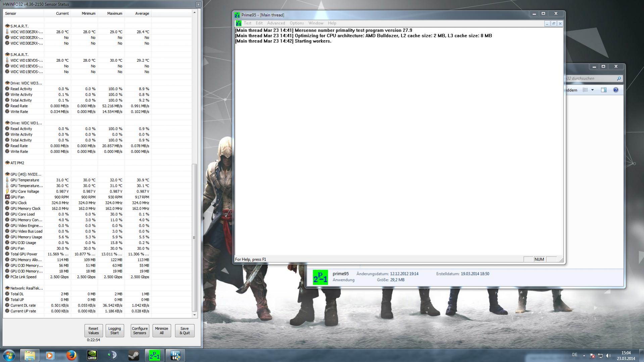This screenshot has width=644, height=362.
Task: Click the PCIe Link Speed sensor icon
Action: (x=7, y=277)
